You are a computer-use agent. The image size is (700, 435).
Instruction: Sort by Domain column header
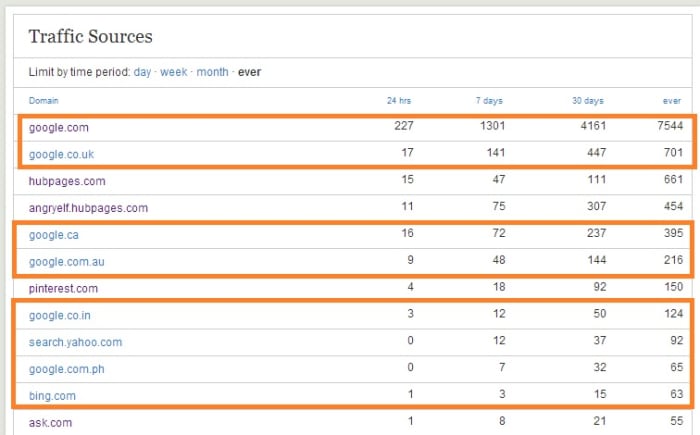pos(44,100)
